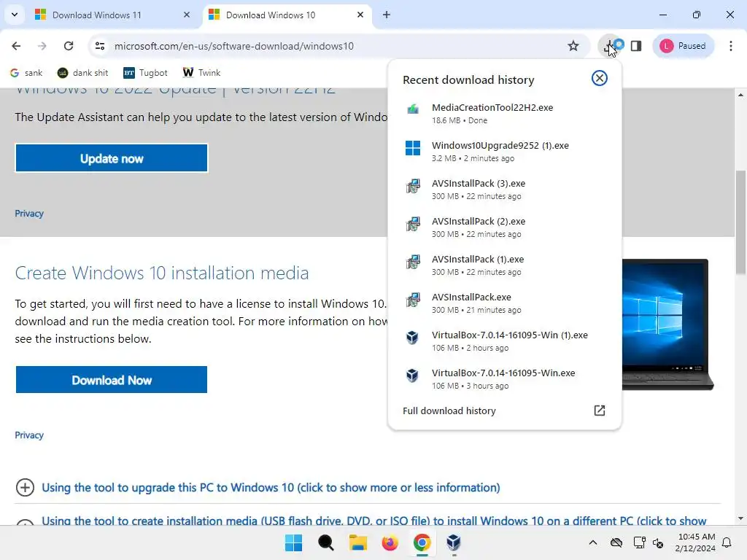Click the Windows10Upgrade9252 (1).exe file icon
Image resolution: width=747 pixels, height=560 pixels.
[413, 147]
